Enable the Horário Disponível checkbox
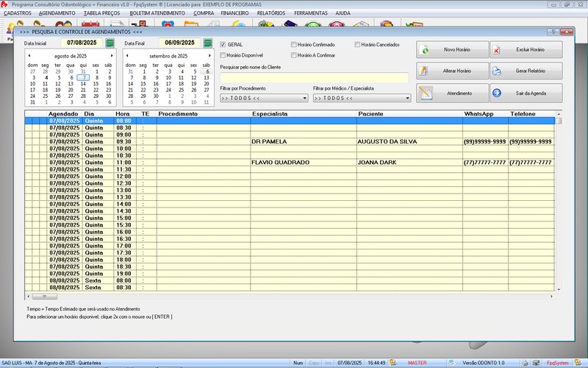 (x=223, y=55)
